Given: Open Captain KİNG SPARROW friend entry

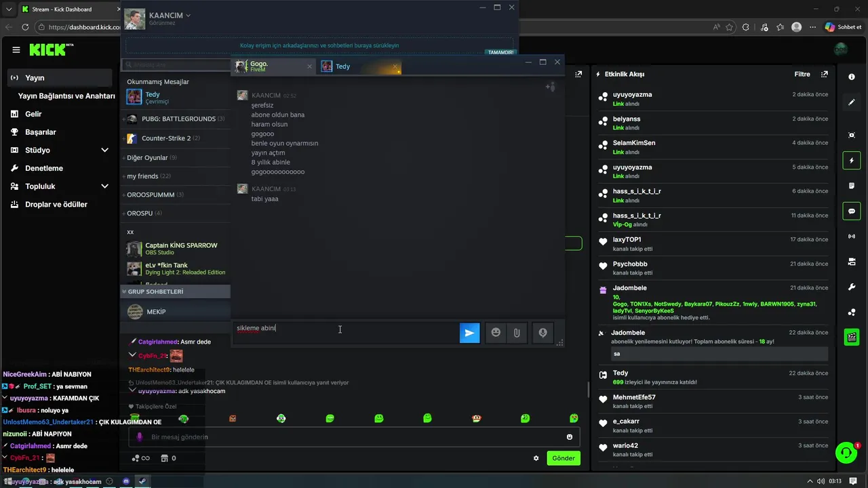Looking at the screenshot, I should (x=175, y=249).
